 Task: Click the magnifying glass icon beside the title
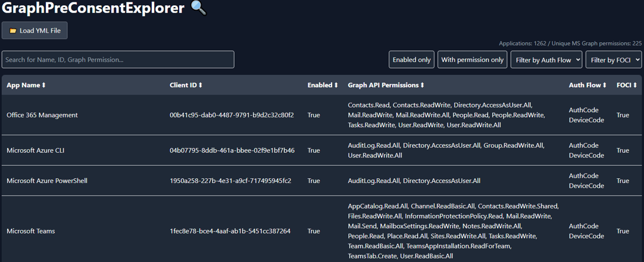point(199,8)
